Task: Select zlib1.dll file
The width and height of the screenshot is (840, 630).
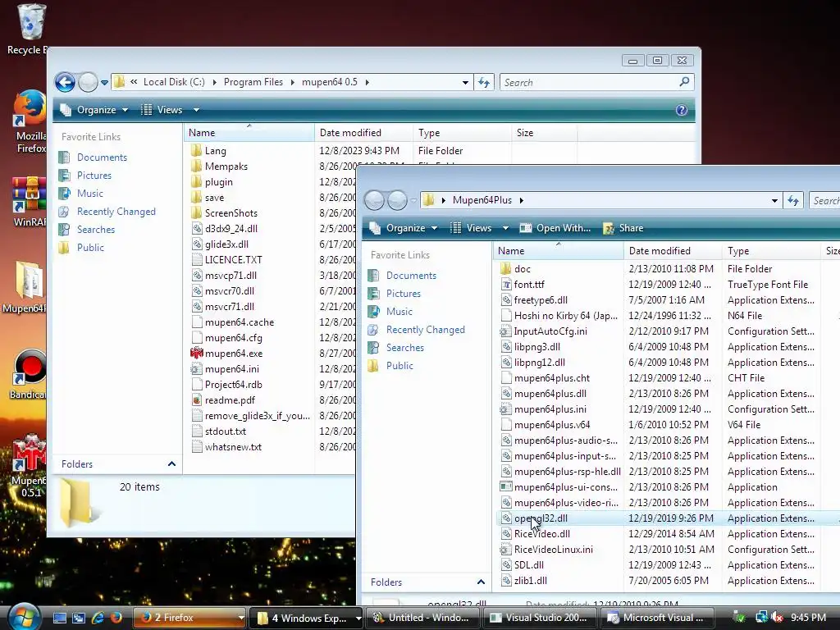Action: [x=531, y=580]
